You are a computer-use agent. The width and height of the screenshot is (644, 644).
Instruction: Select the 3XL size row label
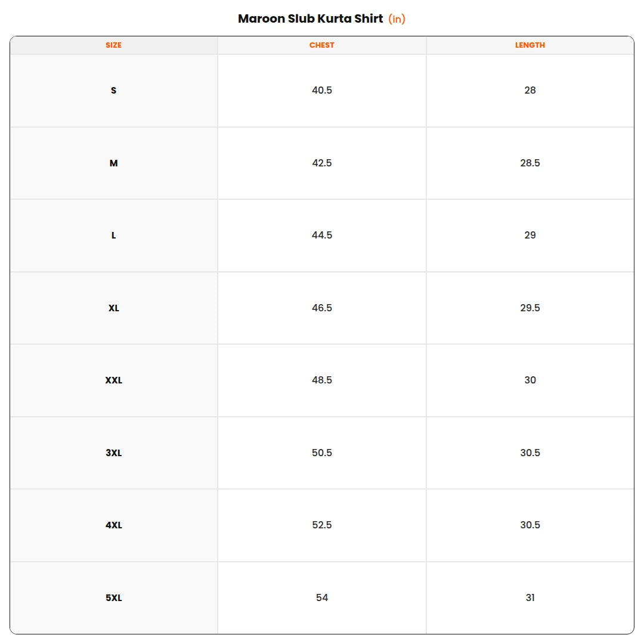click(114, 453)
